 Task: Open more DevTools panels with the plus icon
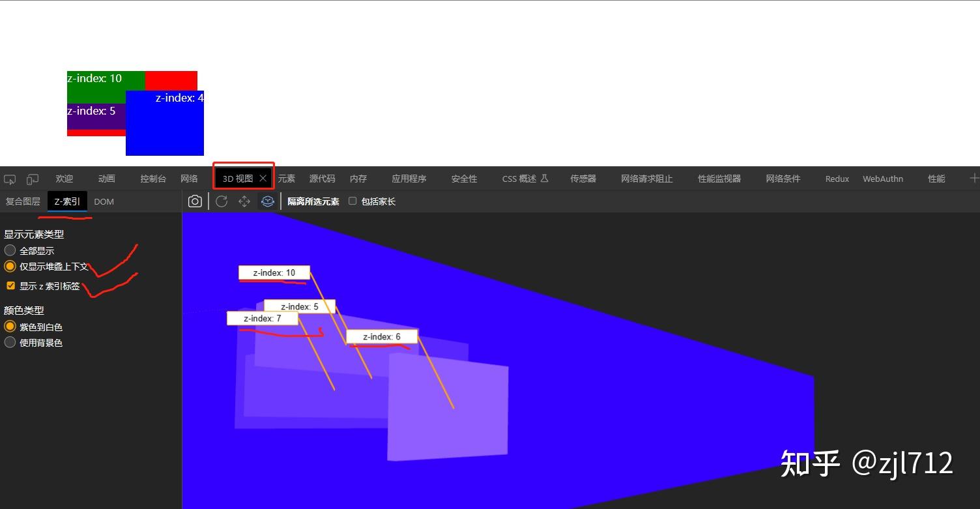point(973,178)
